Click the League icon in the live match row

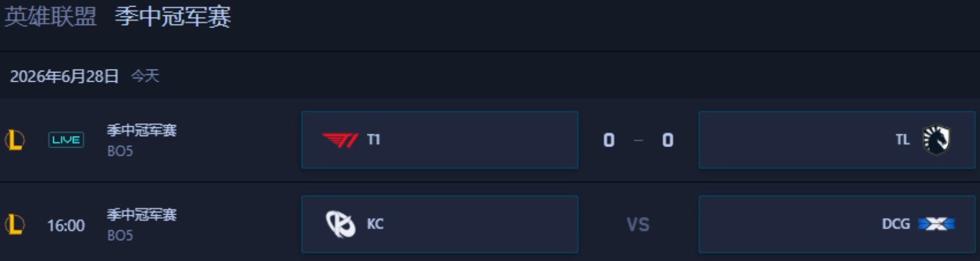15,140
